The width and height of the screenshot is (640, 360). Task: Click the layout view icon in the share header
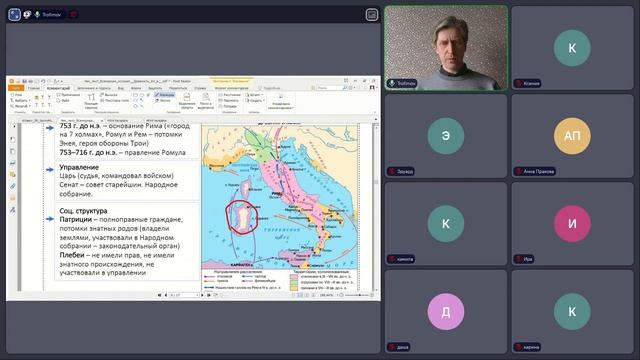[x=372, y=15]
